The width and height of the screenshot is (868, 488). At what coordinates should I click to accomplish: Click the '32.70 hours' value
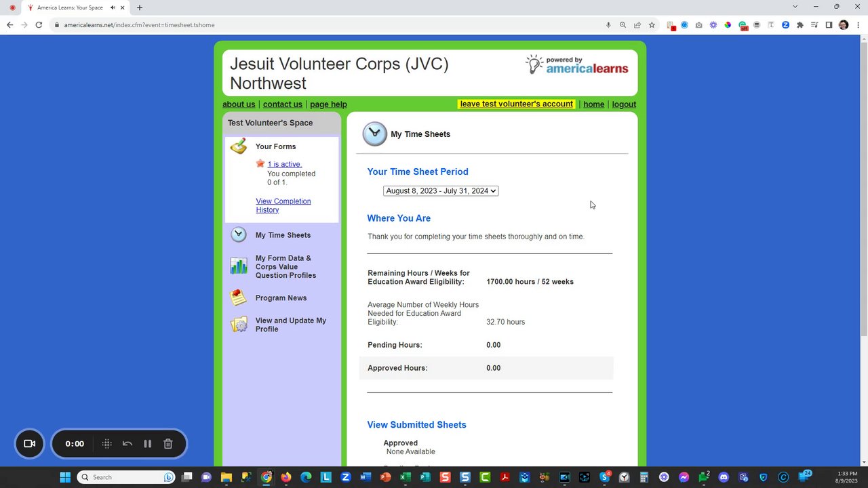pos(505,322)
